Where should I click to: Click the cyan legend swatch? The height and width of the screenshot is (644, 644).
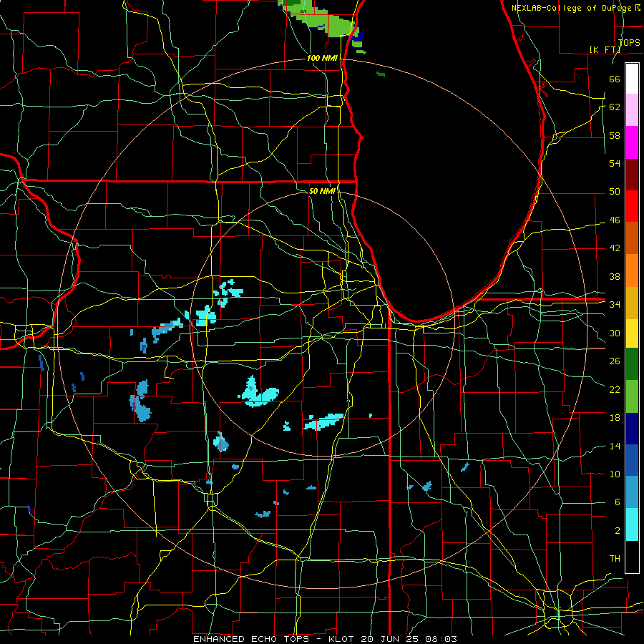tap(632, 525)
